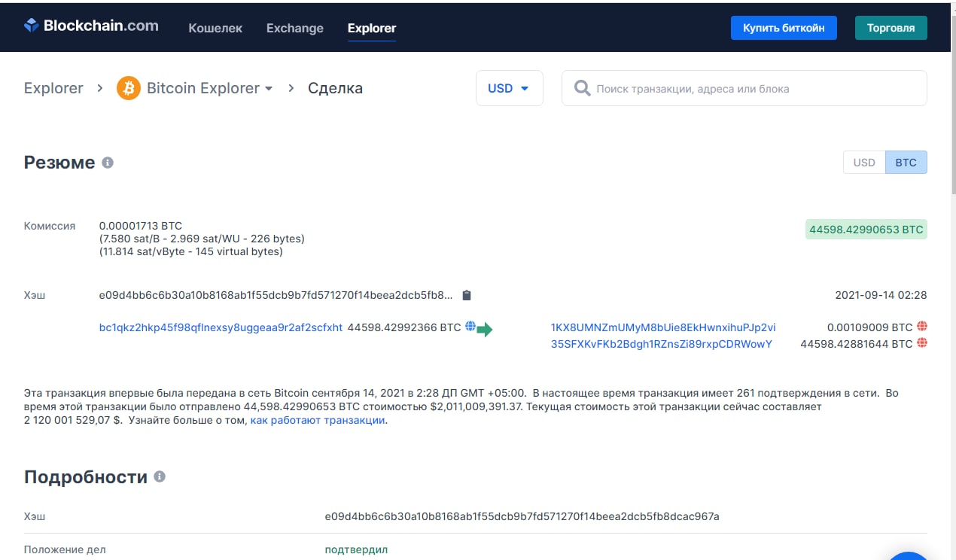Image resolution: width=956 pixels, height=560 pixels.
Task: Click the green 44598.42990653 BTC total badge
Action: click(x=866, y=230)
